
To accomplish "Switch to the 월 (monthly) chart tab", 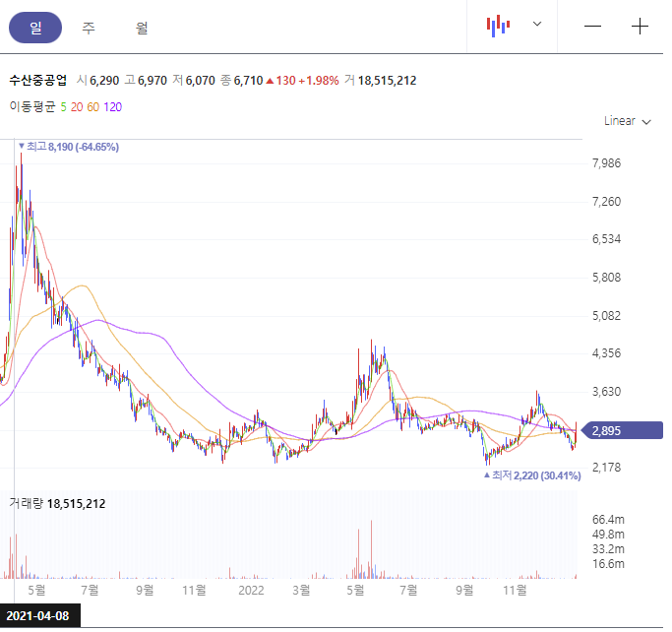I will [x=142, y=29].
